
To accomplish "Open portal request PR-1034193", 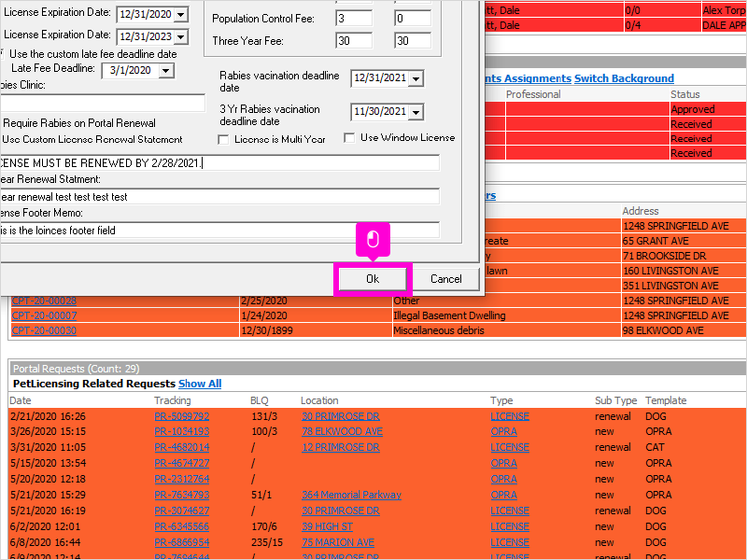I will pos(181,431).
